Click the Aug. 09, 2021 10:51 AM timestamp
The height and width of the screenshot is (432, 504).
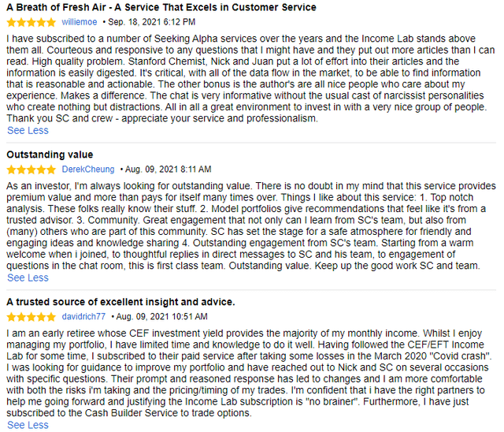[161, 317]
